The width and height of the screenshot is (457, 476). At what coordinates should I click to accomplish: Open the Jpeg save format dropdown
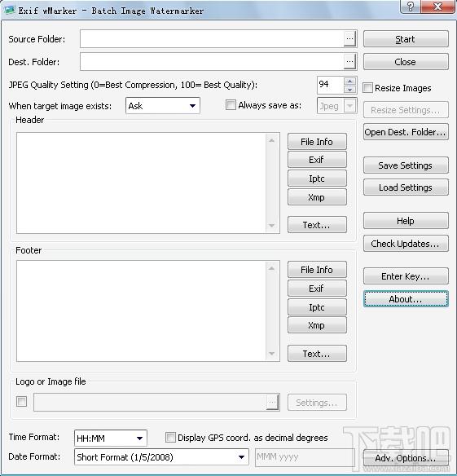pyautogui.click(x=336, y=106)
